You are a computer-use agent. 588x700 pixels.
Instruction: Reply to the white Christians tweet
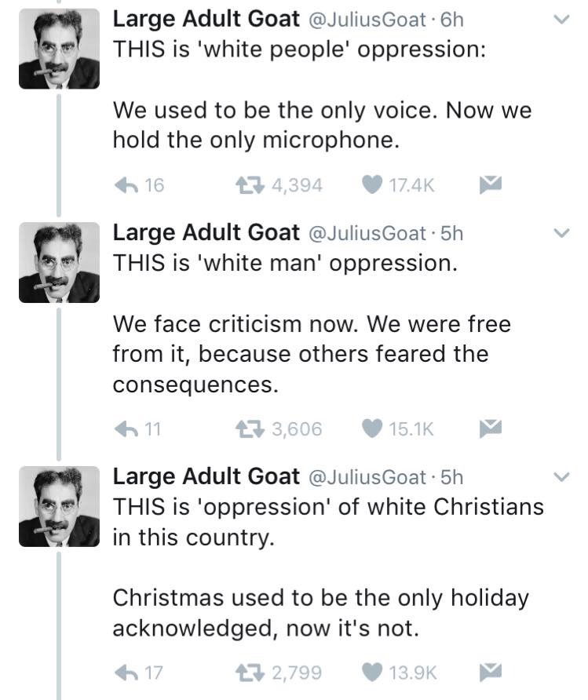(x=126, y=672)
